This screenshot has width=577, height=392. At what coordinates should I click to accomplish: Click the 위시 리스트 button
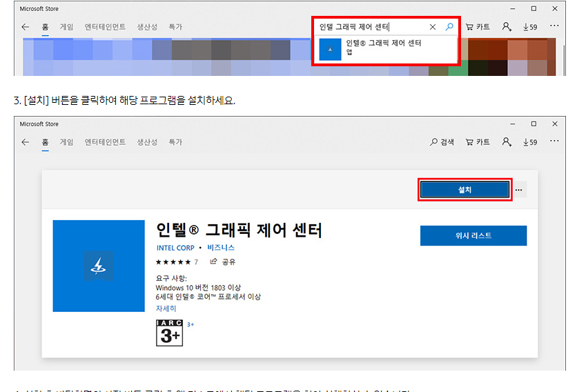coord(473,235)
